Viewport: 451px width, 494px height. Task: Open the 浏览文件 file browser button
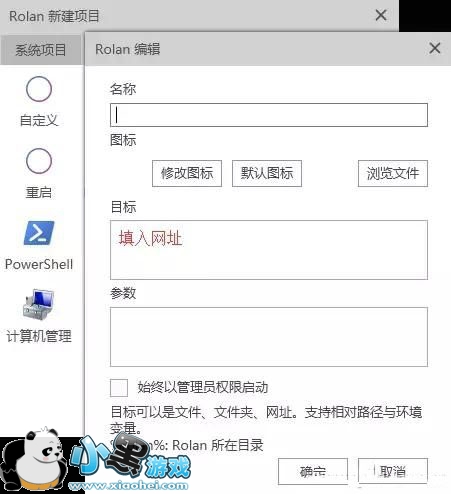click(393, 173)
